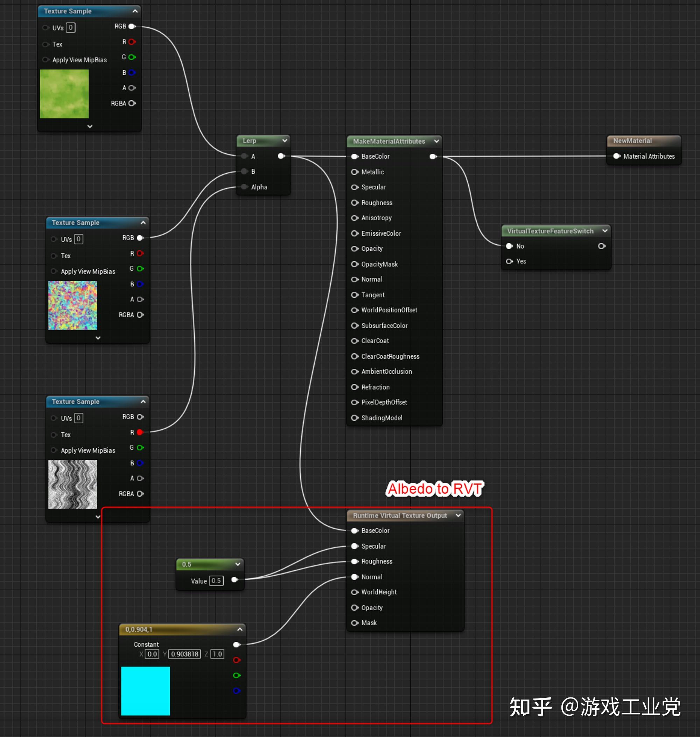Click the X 0.0 field of constant vector
The width and height of the screenshot is (700, 737).
click(x=152, y=654)
